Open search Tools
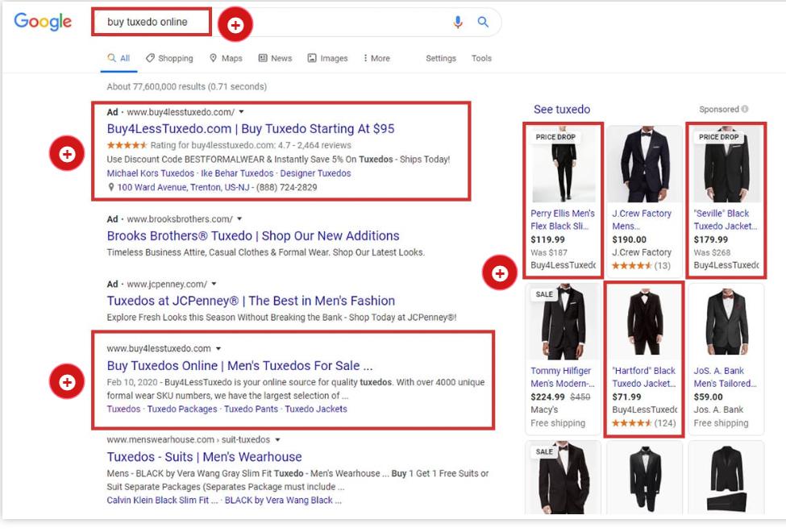 [x=481, y=58]
